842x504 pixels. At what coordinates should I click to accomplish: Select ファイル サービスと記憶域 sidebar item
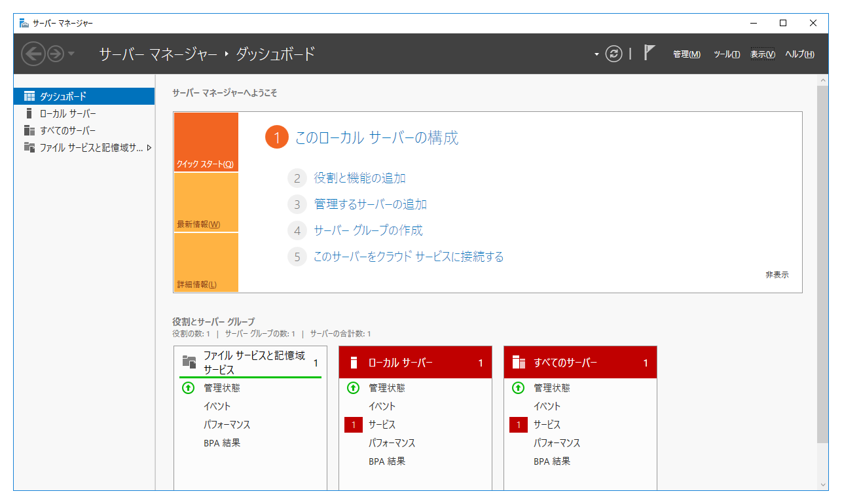click(x=84, y=147)
